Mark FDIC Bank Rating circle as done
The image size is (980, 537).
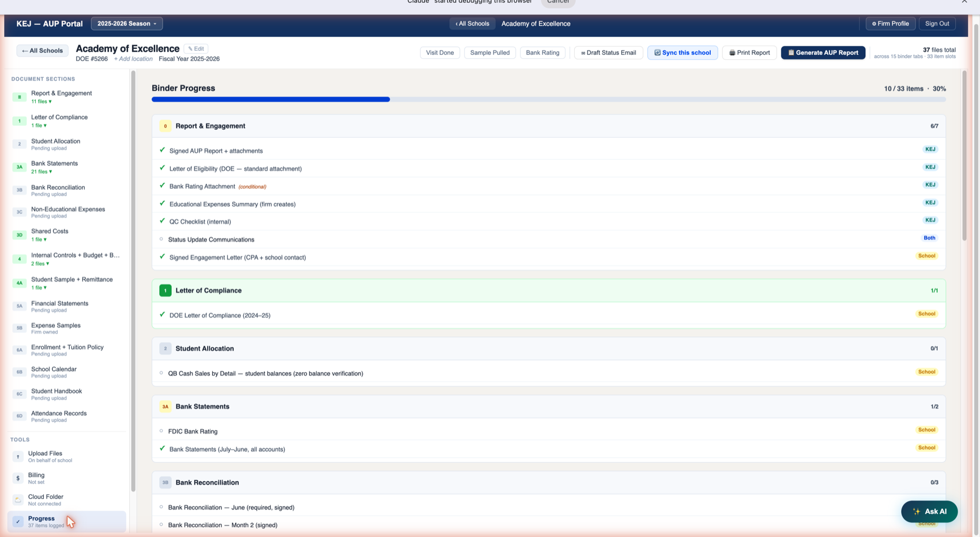(x=161, y=431)
